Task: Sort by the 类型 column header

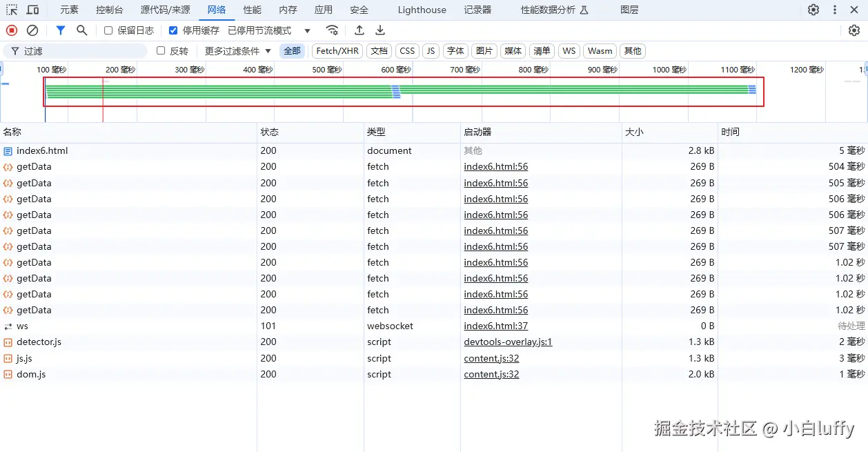Action: [x=412, y=132]
